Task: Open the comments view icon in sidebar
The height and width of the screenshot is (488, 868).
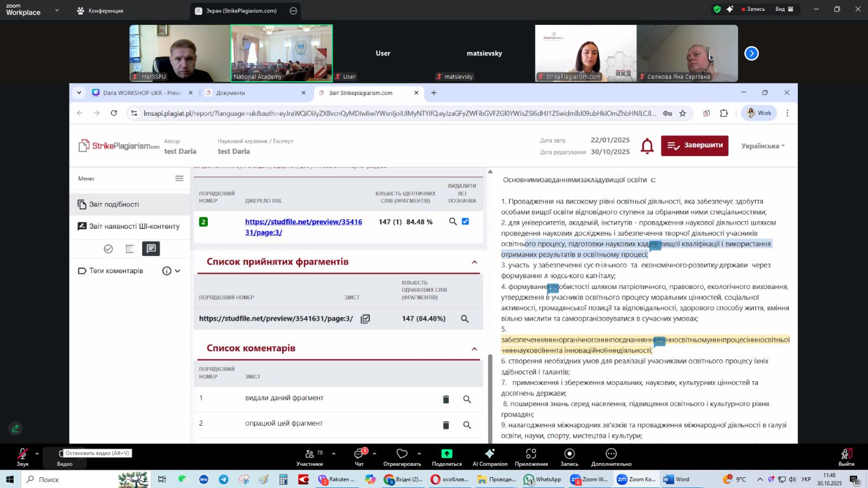Action: tap(151, 249)
